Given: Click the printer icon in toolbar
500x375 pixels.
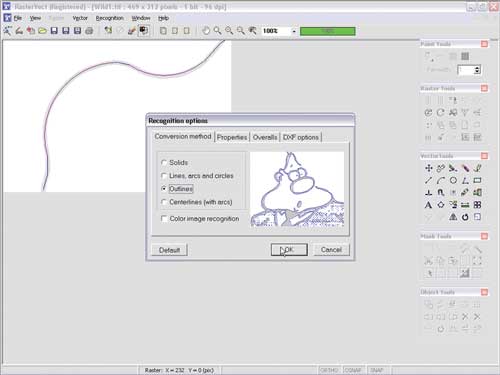Looking at the screenshot, I should coord(89,31).
